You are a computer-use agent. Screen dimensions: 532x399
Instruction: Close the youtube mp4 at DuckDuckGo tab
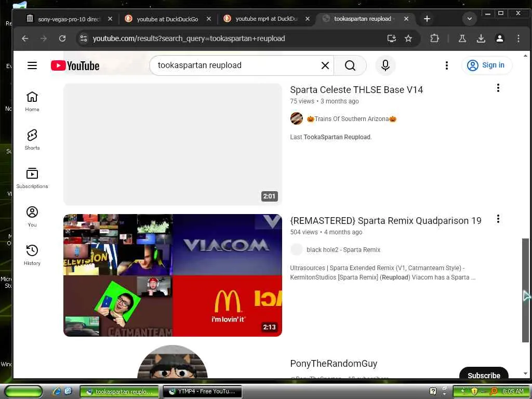click(307, 19)
